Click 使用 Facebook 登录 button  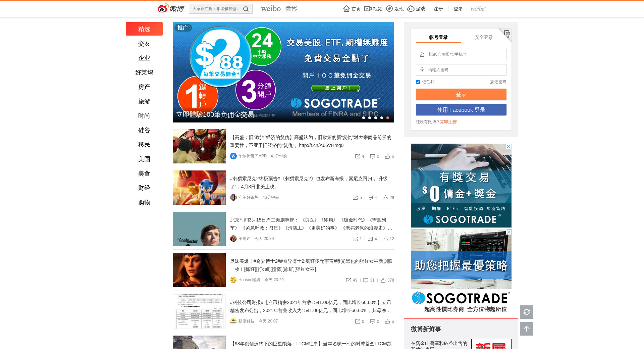point(461,110)
